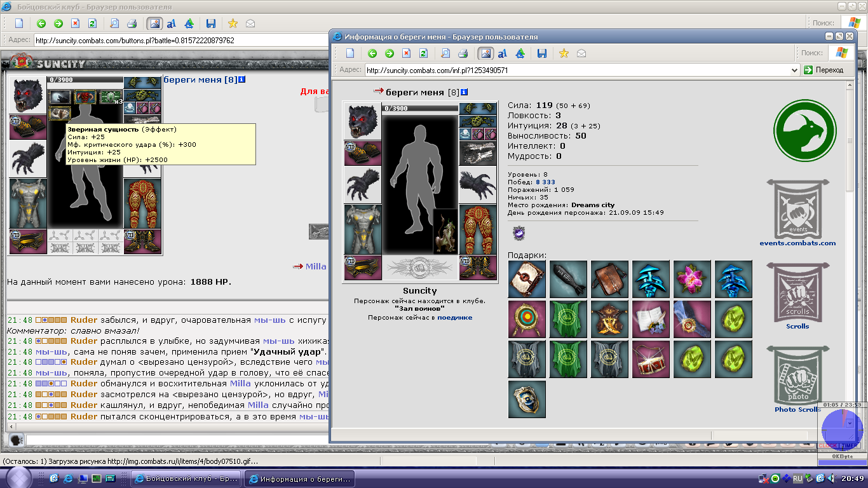
Task: Click the Forward arrow in the Информация window toolbar
Action: point(390,53)
